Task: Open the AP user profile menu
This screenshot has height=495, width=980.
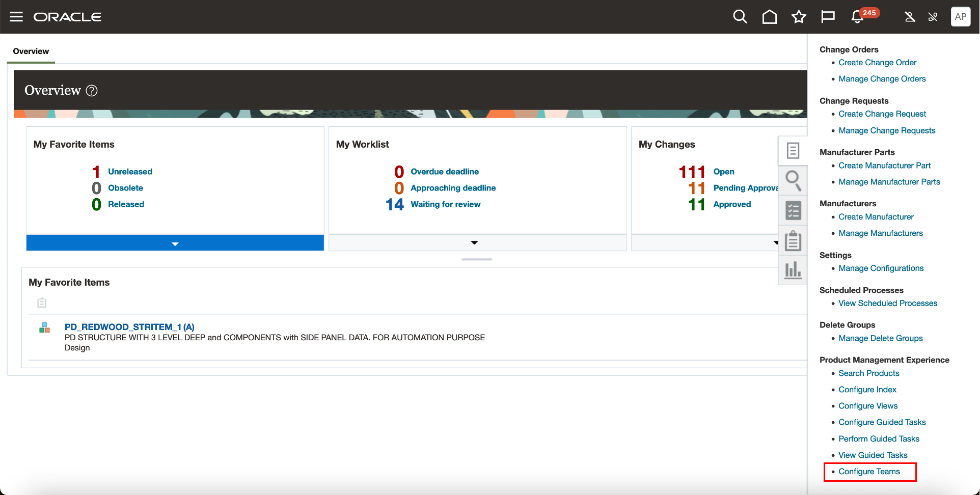Action: pos(961,17)
